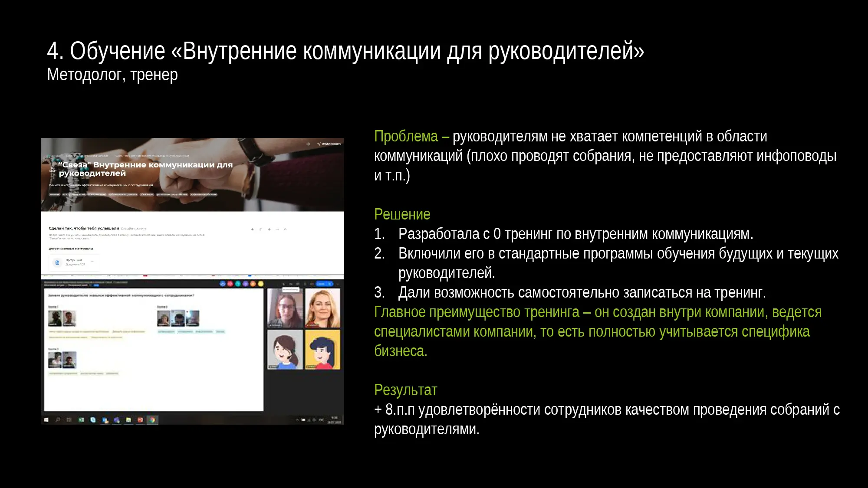
Task: Select the blonde participant's video thumbnail
Action: tap(322, 308)
